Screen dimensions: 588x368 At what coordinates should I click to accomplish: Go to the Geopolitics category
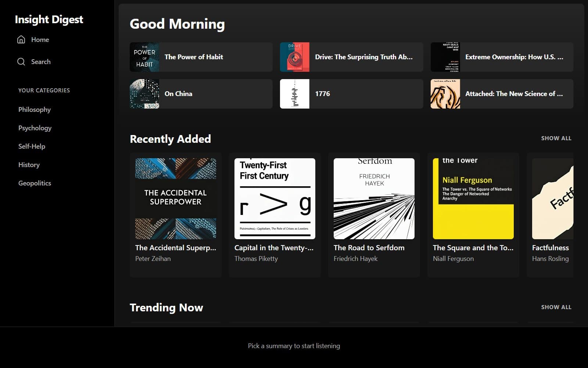pos(35,183)
